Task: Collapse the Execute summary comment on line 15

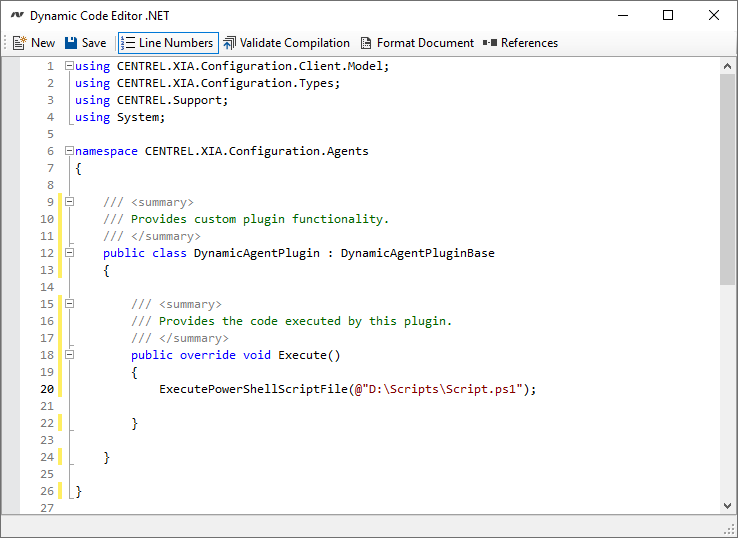Action: coord(69,304)
